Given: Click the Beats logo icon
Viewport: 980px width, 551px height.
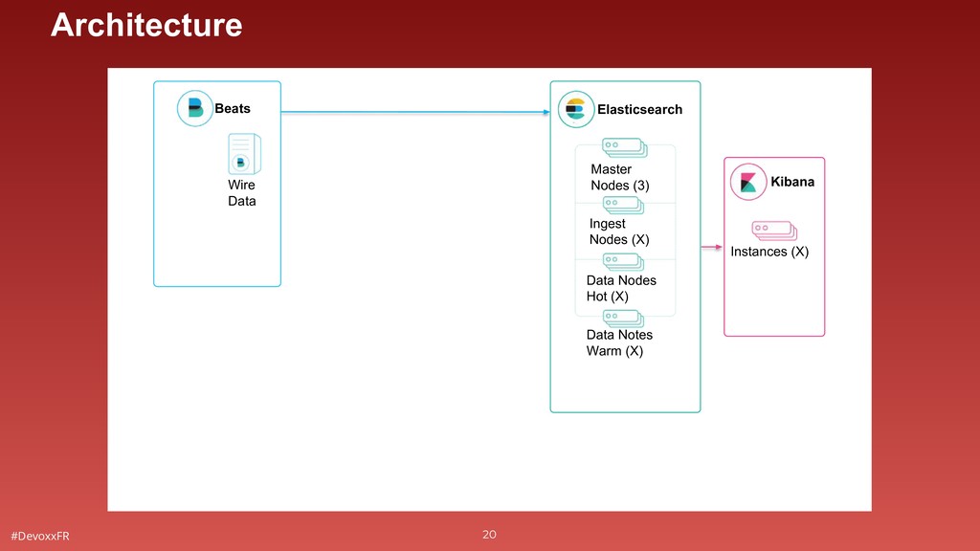Looking at the screenshot, I should (195, 108).
